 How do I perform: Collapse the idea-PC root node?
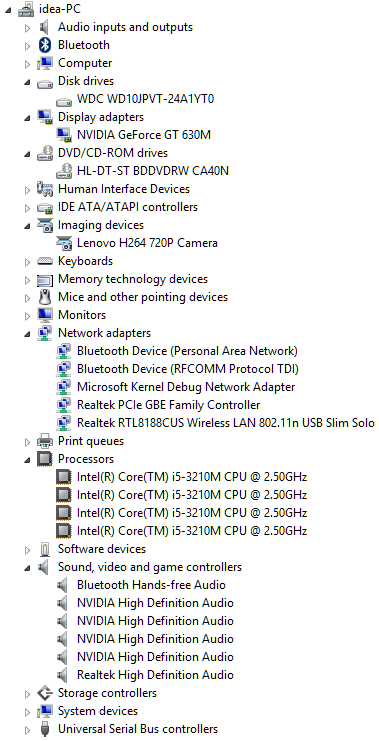point(9,10)
